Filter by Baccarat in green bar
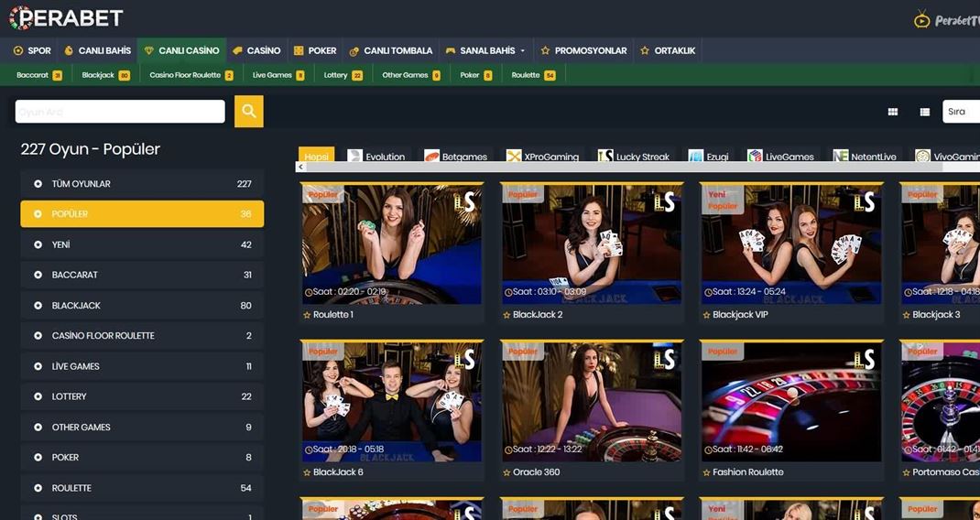The height and width of the screenshot is (520, 980). 38,75
